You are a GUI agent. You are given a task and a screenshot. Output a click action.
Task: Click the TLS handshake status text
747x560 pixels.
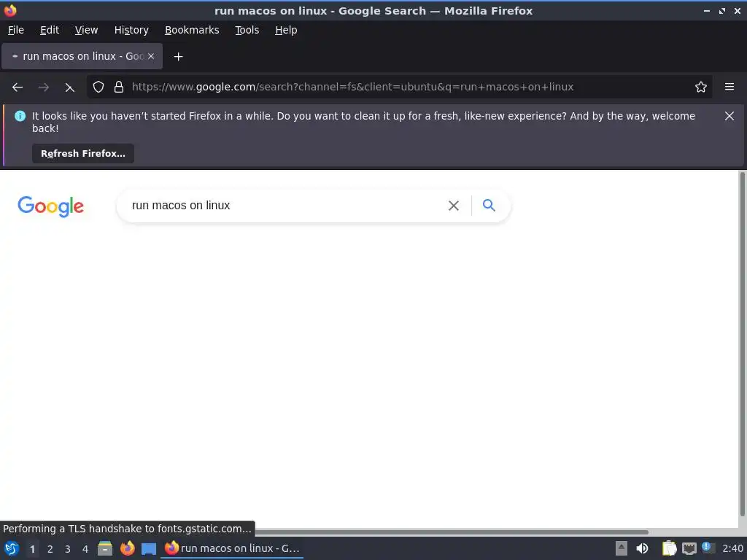pos(127,529)
